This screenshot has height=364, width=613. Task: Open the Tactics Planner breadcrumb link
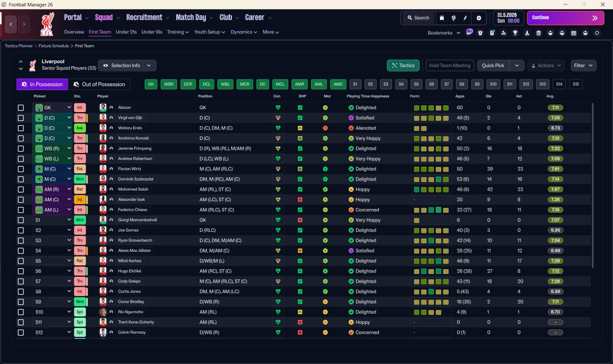pos(19,46)
